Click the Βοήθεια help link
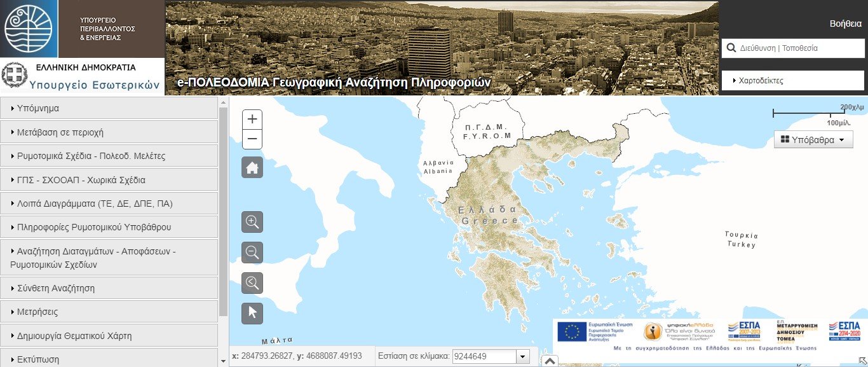The width and height of the screenshot is (868, 367). [x=845, y=24]
